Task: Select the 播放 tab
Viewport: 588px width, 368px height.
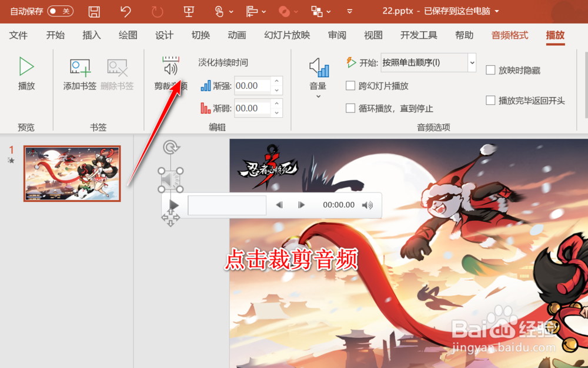Action: coord(556,35)
